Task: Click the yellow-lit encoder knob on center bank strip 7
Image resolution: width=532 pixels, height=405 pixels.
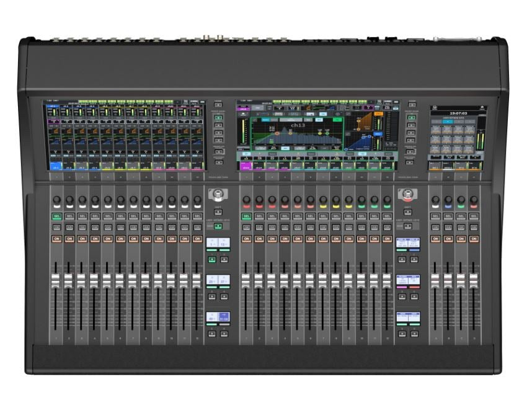Action: pos(323,200)
